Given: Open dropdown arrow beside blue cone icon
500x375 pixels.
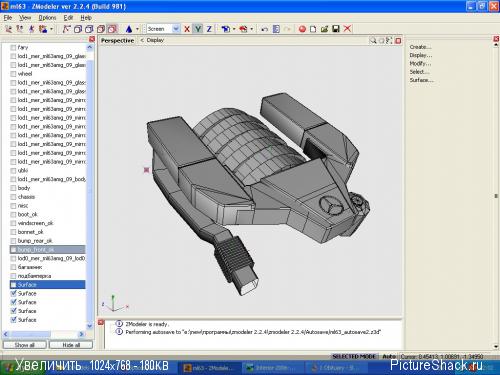Looking at the screenshot, I should click(137, 29).
